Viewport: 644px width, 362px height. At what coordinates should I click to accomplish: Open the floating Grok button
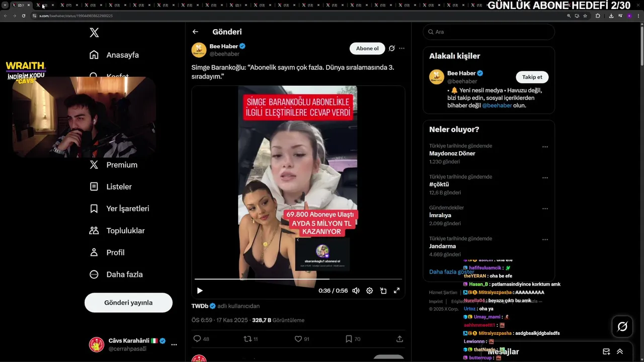[622, 327]
